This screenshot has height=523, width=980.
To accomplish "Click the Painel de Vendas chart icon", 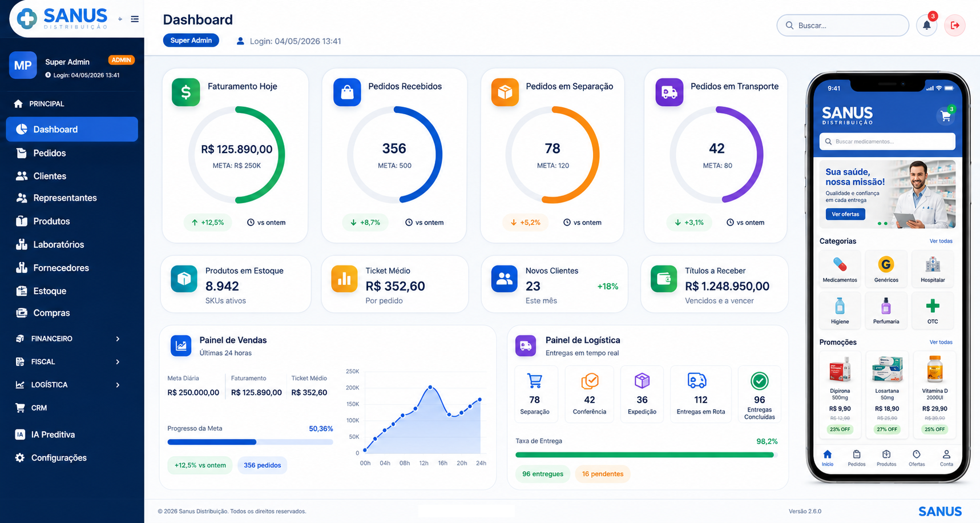I will [181, 345].
